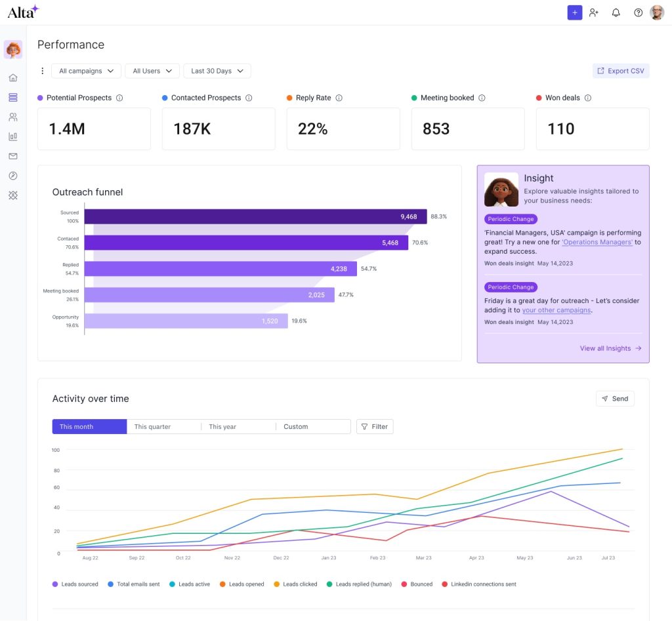672x621 pixels.
Task: Open the compass icon in sidebar
Action: (13, 176)
